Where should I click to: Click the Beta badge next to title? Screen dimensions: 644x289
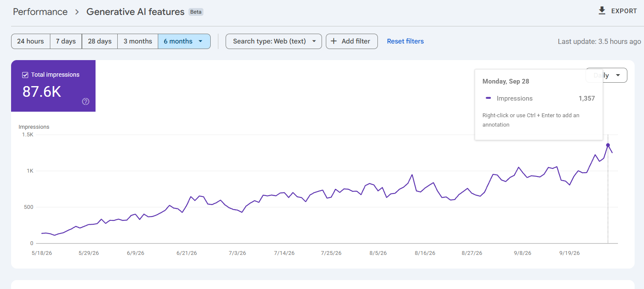(196, 12)
